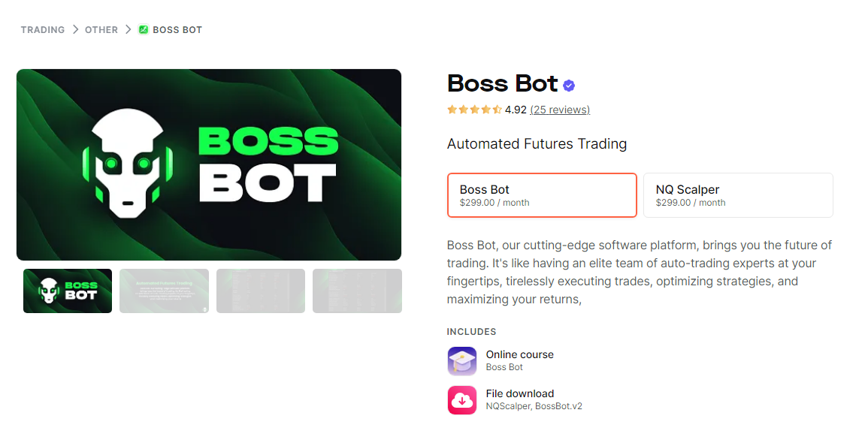Click the verified badge beside Boss Bot title
The height and width of the screenshot is (446, 868).
tap(569, 84)
